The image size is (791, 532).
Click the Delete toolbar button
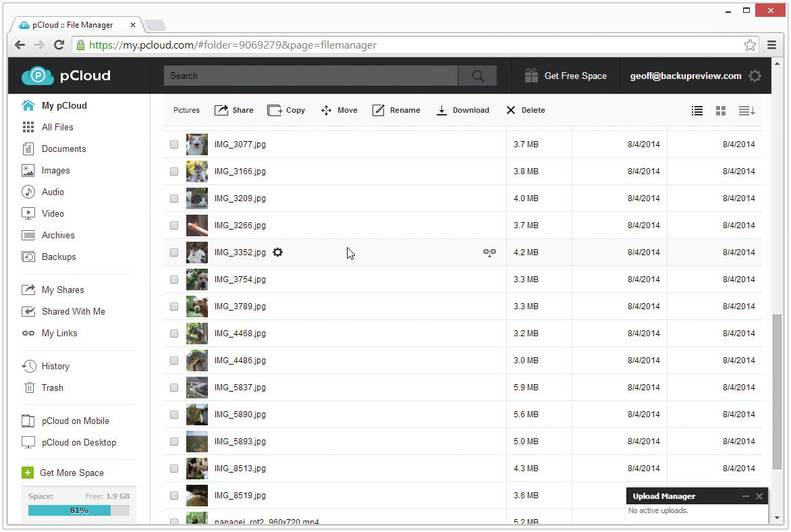[x=525, y=110]
